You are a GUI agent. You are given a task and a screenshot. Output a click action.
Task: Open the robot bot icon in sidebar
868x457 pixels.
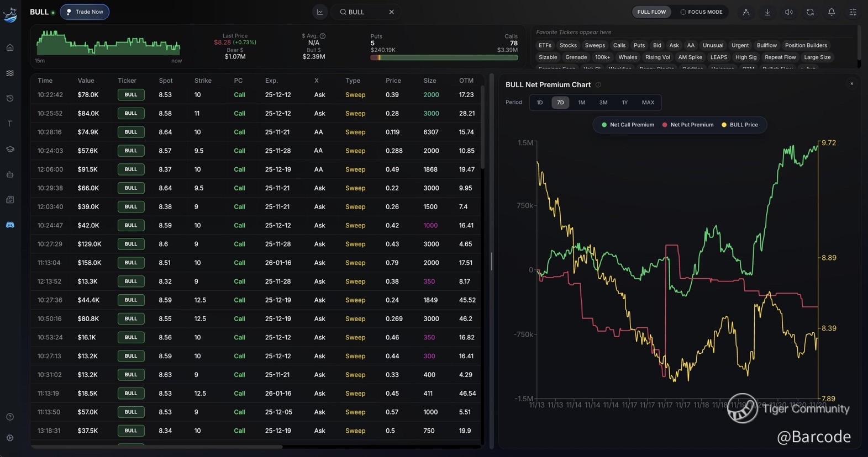click(10, 174)
